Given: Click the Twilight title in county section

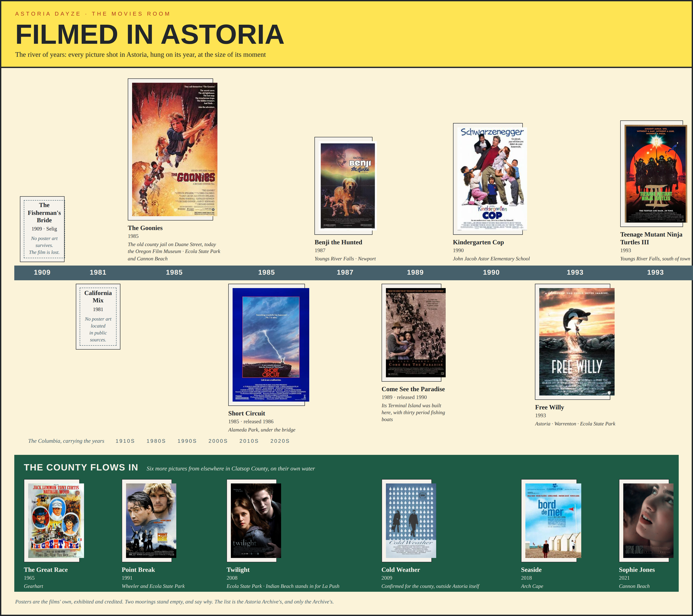Looking at the screenshot, I should (238, 570).
